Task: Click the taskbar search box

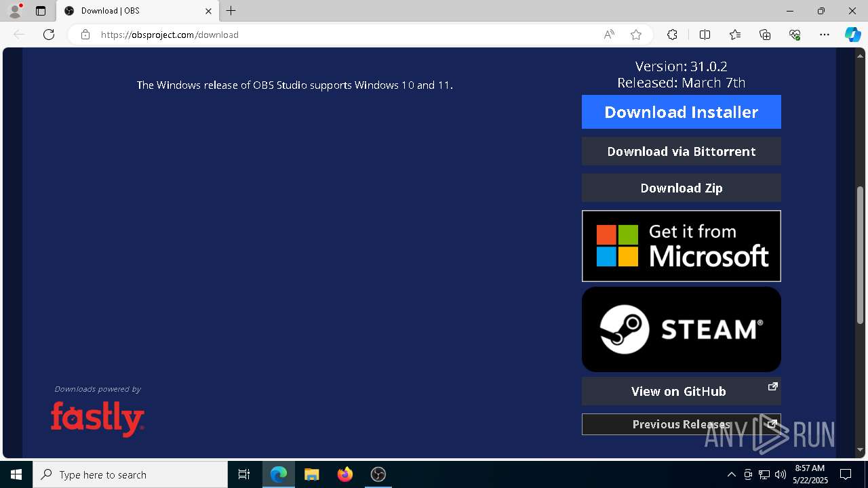Action: coord(130,474)
